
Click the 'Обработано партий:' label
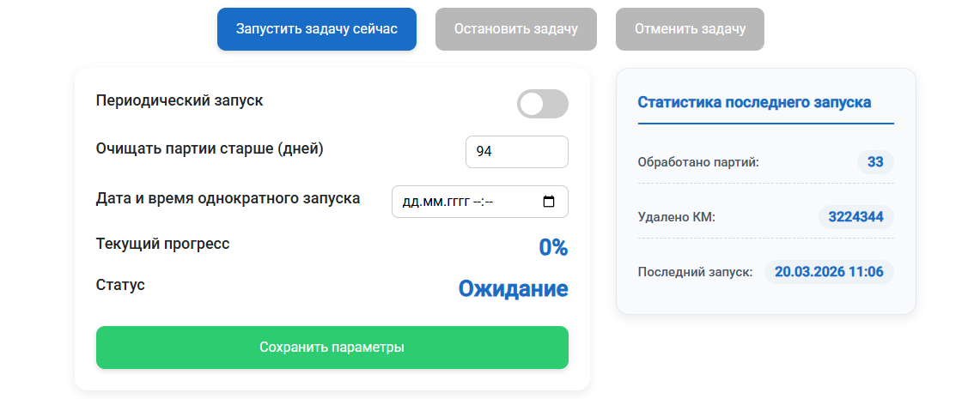tap(698, 162)
